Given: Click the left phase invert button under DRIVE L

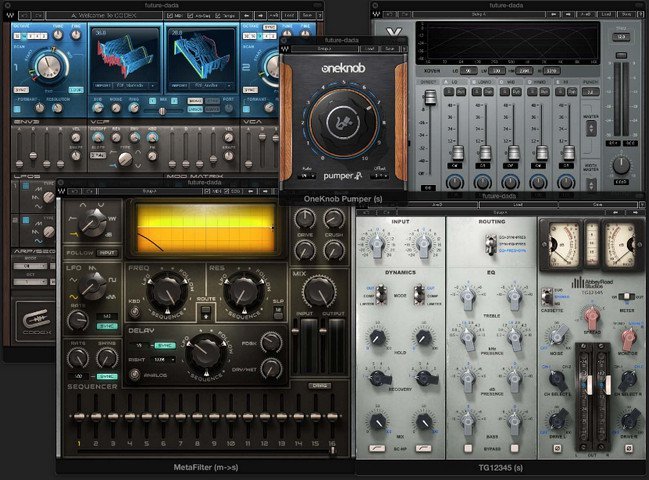Looking at the screenshot, I should point(557,448).
